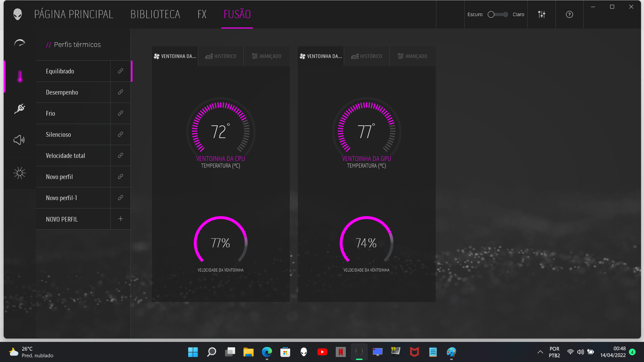The width and height of the screenshot is (644, 362).
Task: Click the starburst sidebar icon
Action: pyautogui.click(x=19, y=173)
